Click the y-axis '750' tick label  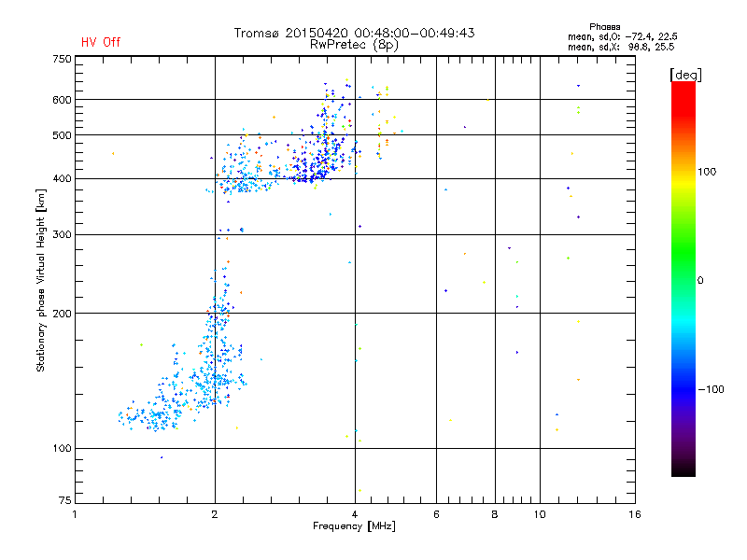click(62, 59)
